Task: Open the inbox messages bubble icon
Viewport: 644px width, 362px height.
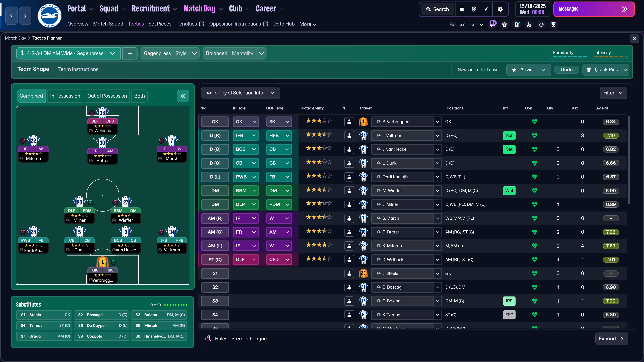Action: [493, 24]
